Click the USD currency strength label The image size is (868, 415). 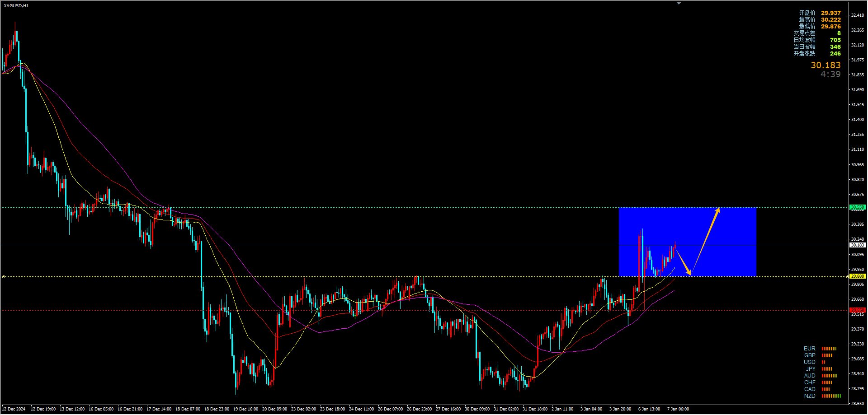[810, 362]
